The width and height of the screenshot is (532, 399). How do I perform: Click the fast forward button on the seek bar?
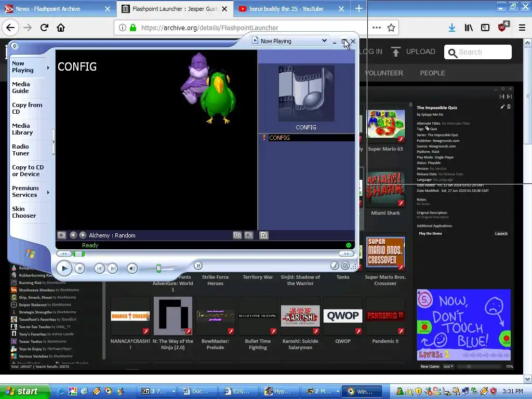tap(346, 254)
